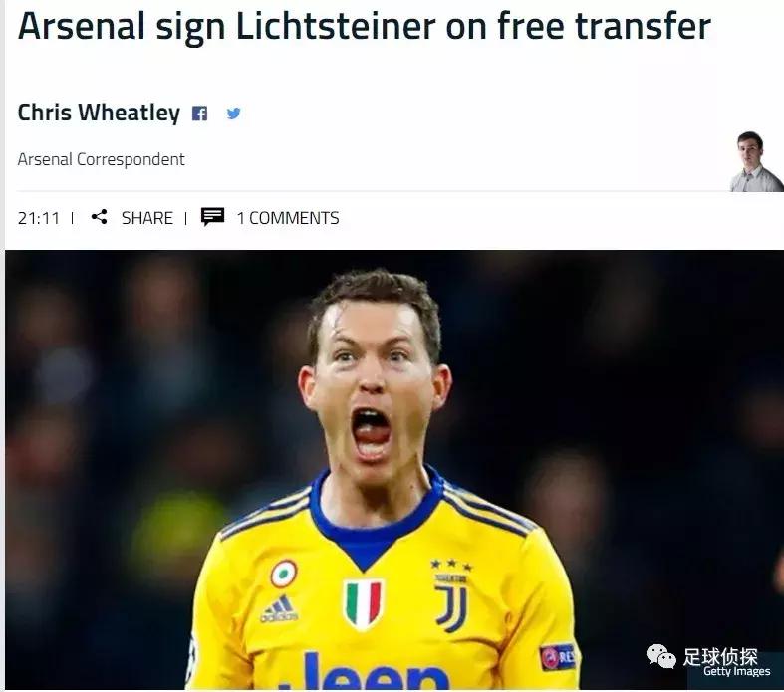Click the Italian shield badge on jersey
This screenshot has width=784, height=692.
pyautogui.click(x=364, y=604)
